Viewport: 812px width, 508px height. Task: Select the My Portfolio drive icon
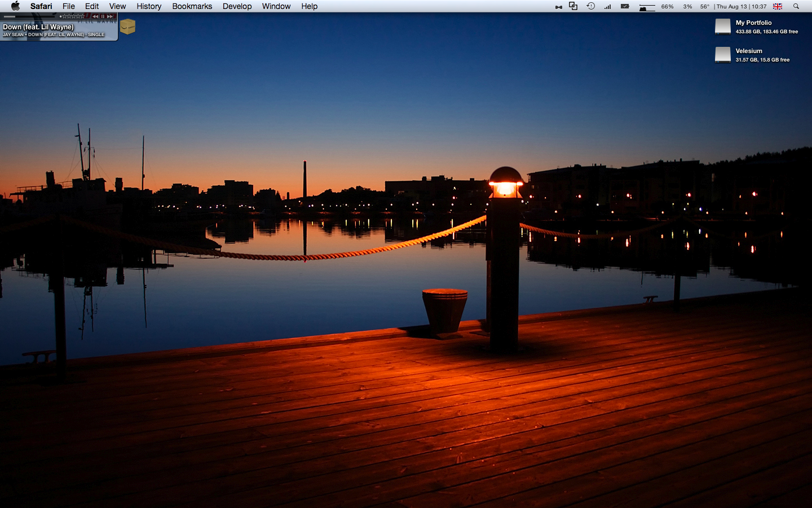(x=723, y=27)
